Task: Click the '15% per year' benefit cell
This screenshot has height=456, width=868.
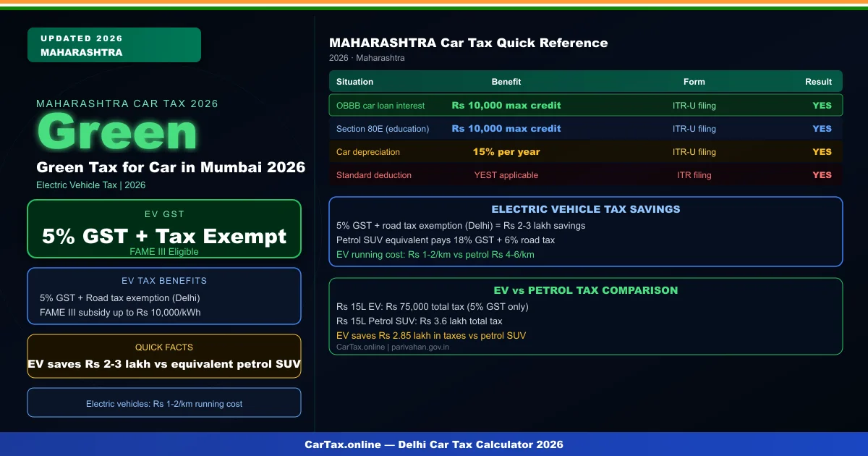Action: point(506,152)
